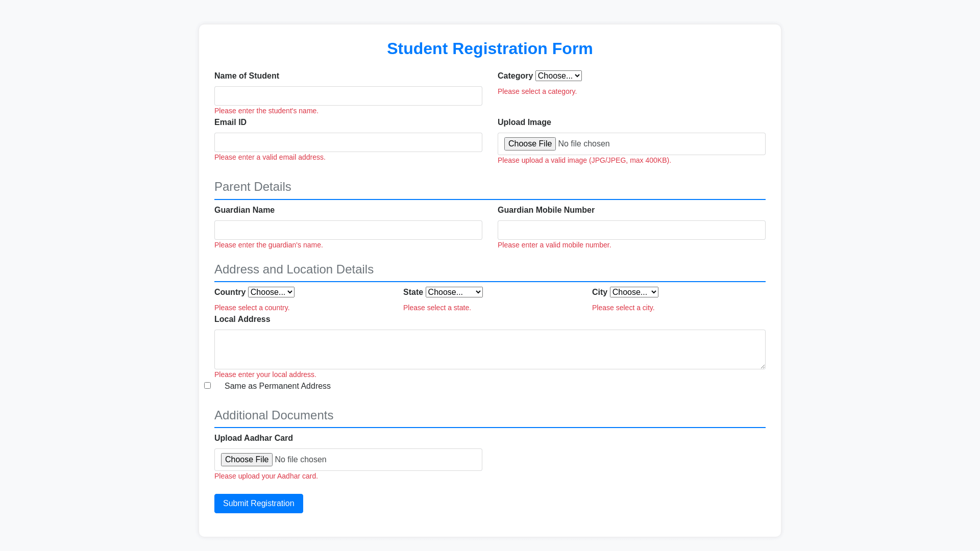980x551 pixels.
Task: Click the Guardian Mobile Number field
Action: pyautogui.click(x=631, y=230)
